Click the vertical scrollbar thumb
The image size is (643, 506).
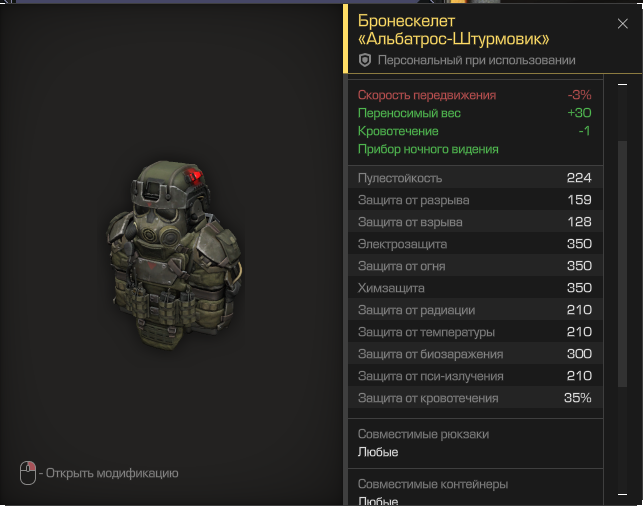pyautogui.click(x=622, y=264)
